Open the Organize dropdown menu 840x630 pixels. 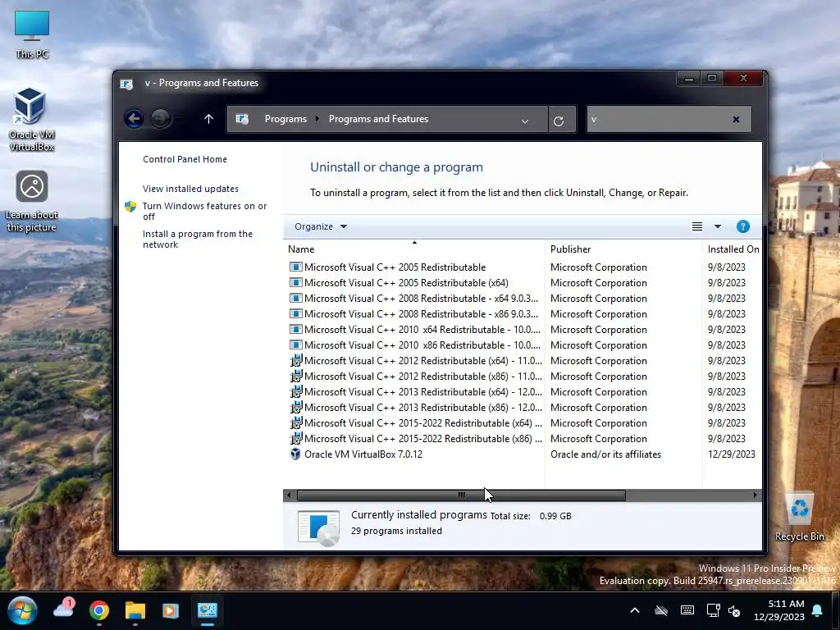click(321, 226)
